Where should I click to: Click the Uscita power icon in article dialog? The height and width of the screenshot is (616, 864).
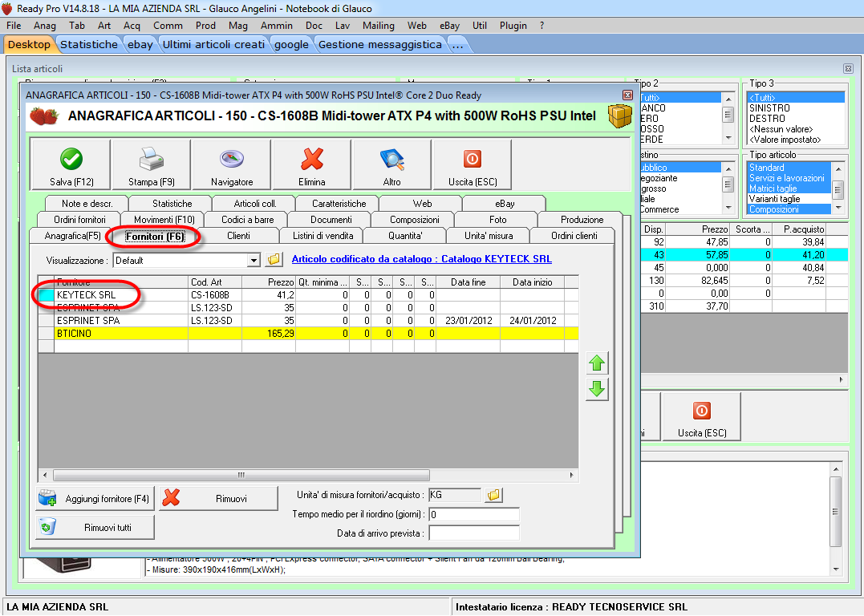point(473,160)
